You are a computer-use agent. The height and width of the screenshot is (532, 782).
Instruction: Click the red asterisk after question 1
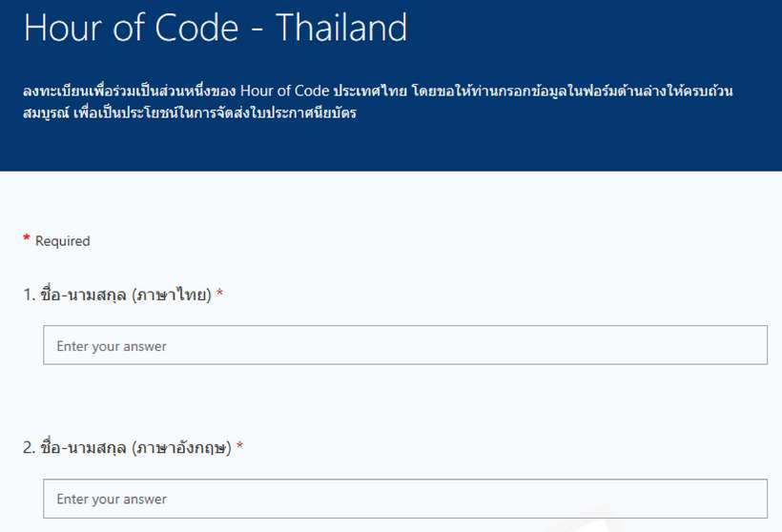[x=220, y=294]
